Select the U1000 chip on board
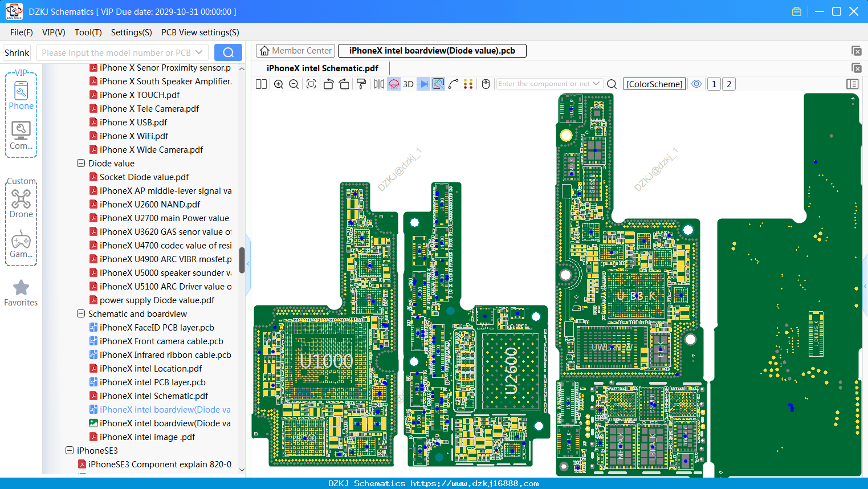The height and width of the screenshot is (489, 868). (326, 360)
